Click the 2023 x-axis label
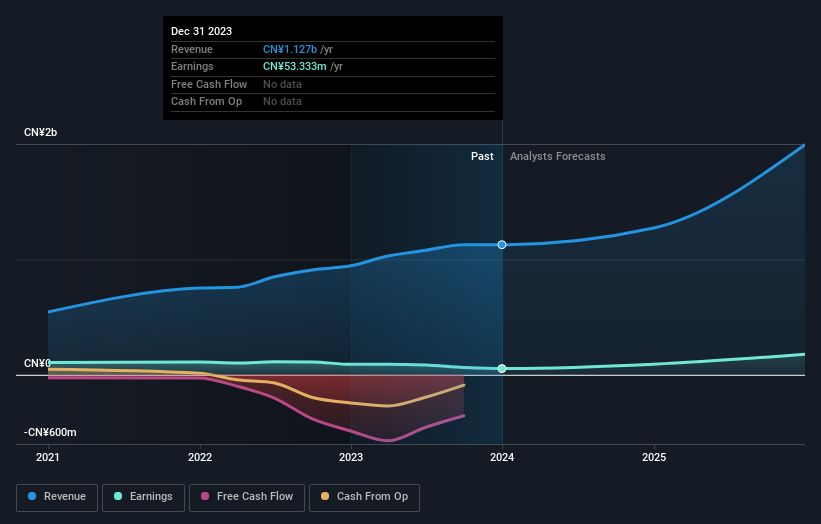 pyautogui.click(x=351, y=458)
